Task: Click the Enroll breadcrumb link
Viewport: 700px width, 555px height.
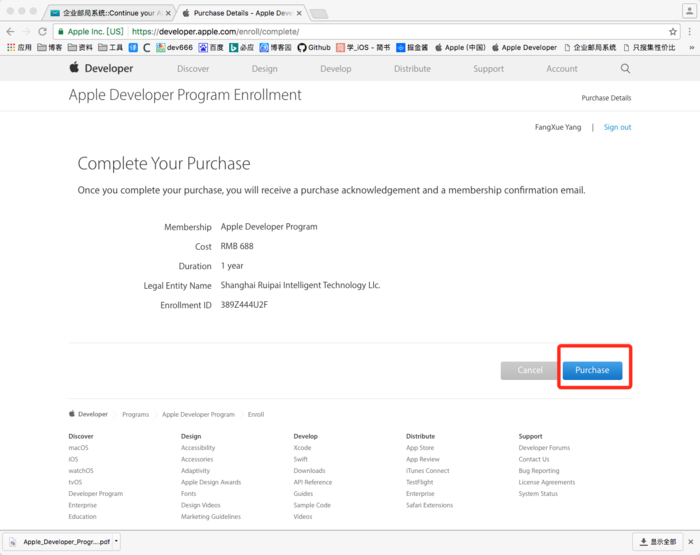Action: tap(256, 414)
